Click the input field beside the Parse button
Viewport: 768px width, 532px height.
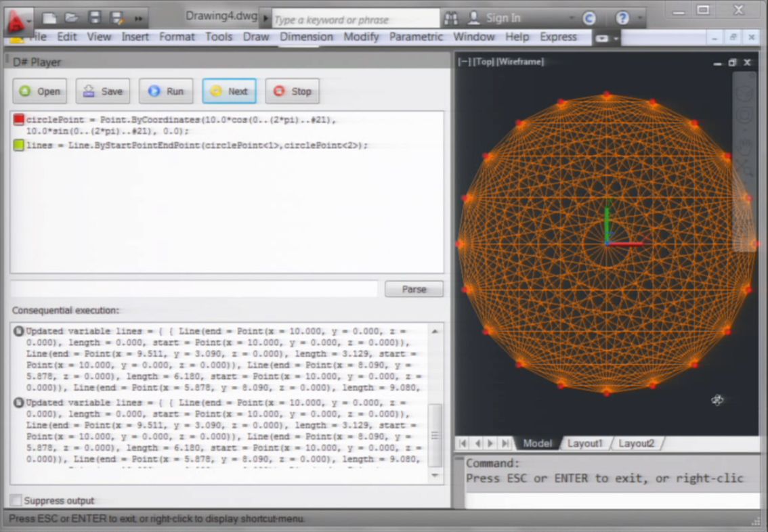point(194,289)
